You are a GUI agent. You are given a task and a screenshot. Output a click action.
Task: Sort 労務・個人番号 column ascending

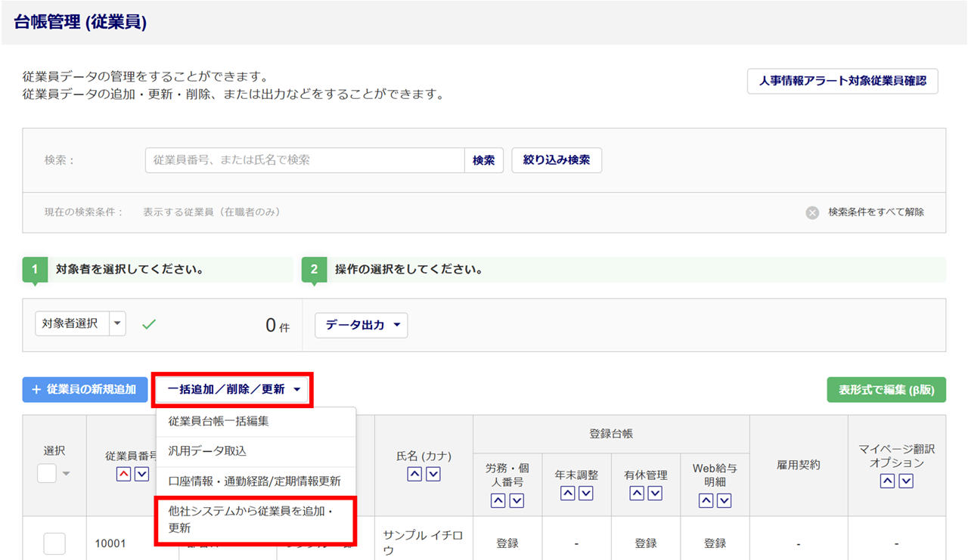(x=498, y=500)
